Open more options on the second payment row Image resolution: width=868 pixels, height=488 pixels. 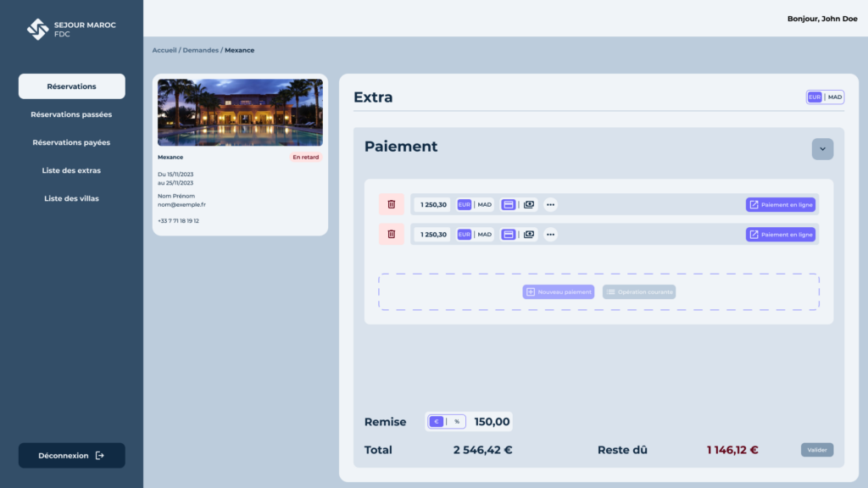click(x=549, y=234)
